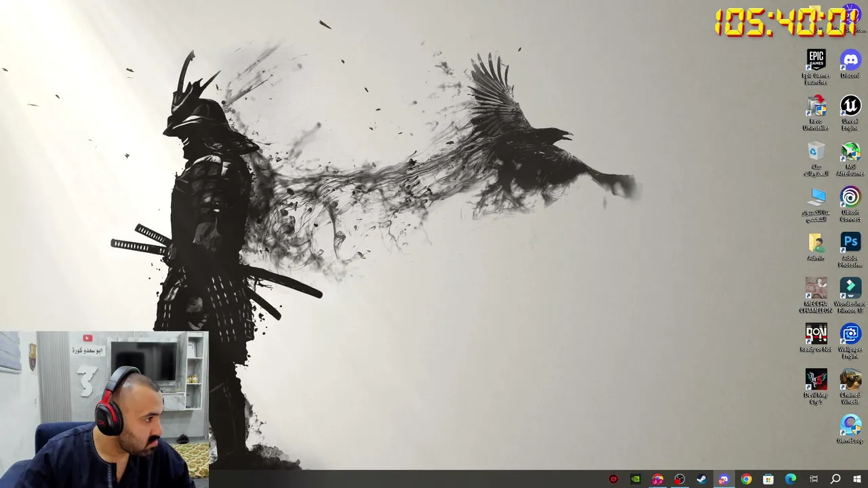Screen dimensions: 868x488
Task: Select the GameLoop desktop shortcut
Action: click(x=850, y=430)
